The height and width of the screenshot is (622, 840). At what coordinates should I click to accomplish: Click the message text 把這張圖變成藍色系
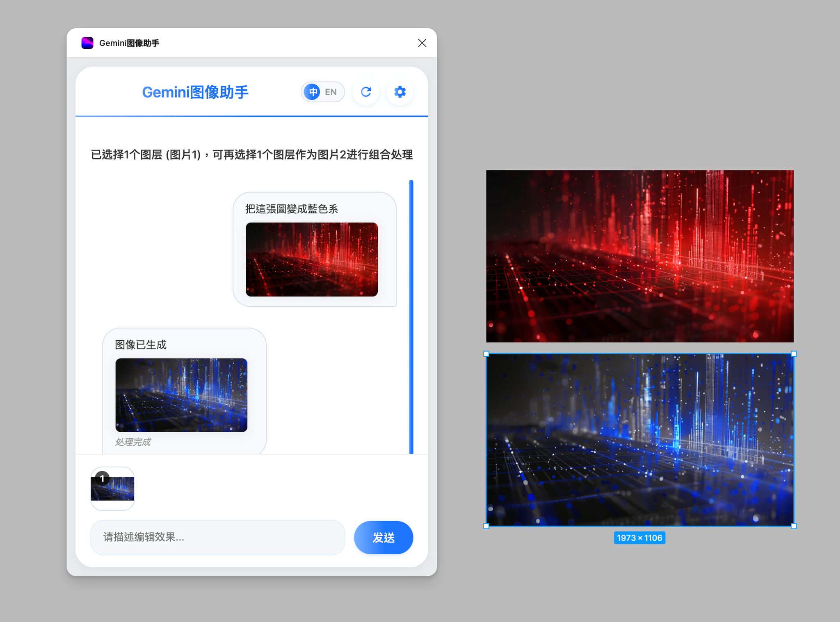[x=292, y=209]
